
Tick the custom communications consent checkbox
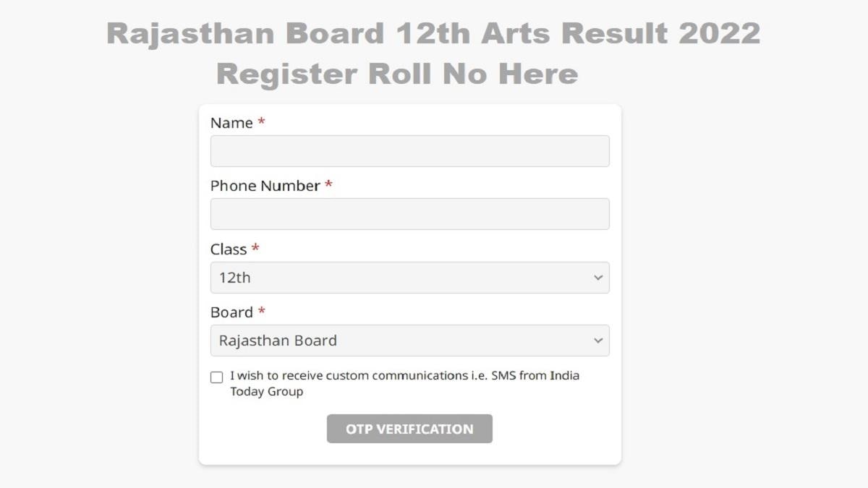[216, 377]
